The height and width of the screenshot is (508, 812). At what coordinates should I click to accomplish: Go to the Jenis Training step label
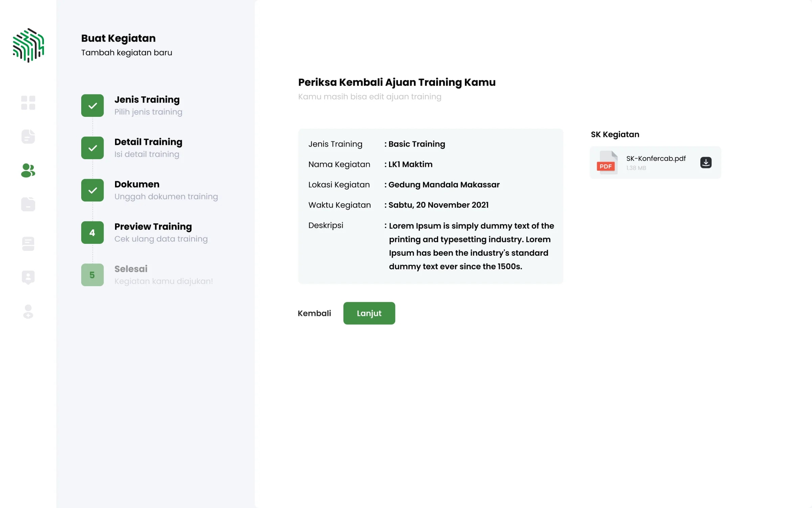tap(147, 100)
